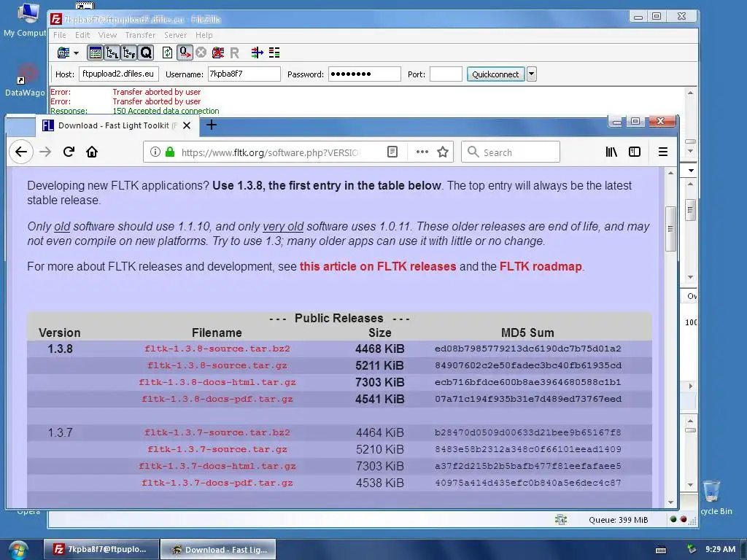
Task: Toggle directory comparison in FileZilla toolbar
Action: [274, 52]
